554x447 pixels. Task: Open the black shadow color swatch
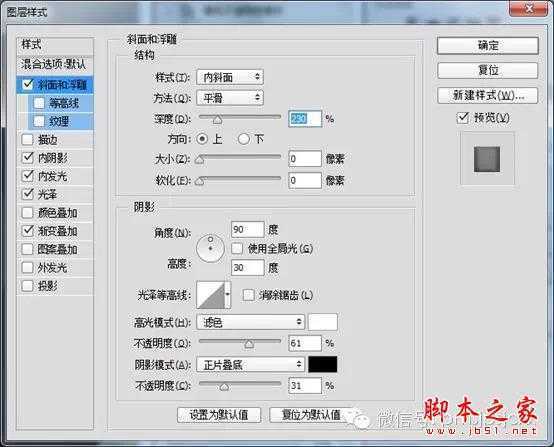(x=323, y=364)
